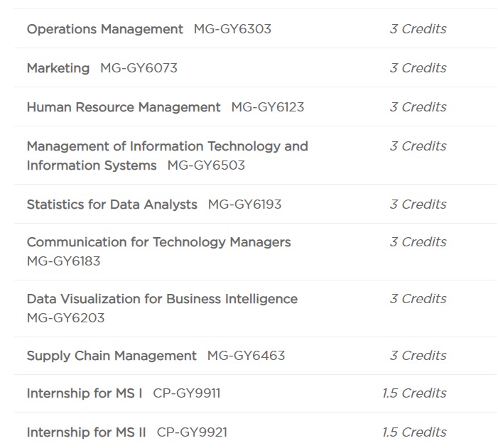498x448 pixels.
Task: Click Statistics for Data Analysts
Action: point(112,204)
